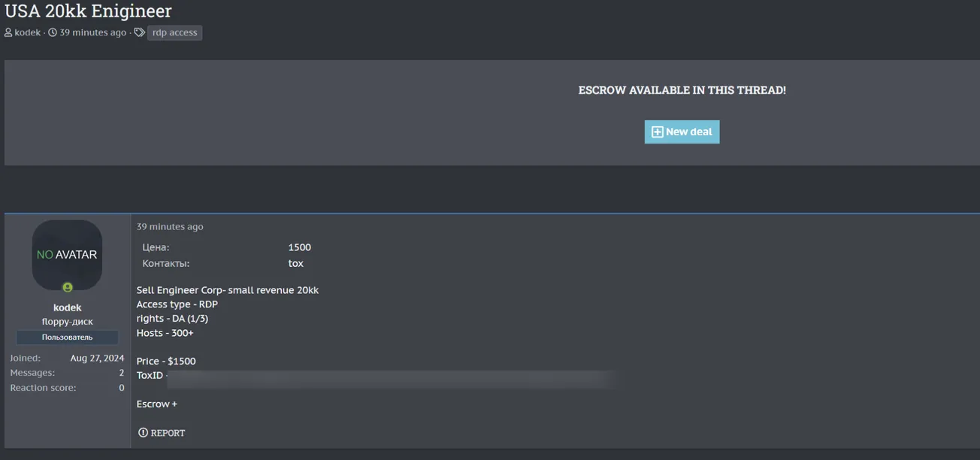This screenshot has width=980, height=460.
Task: Open the NO AVATAR profile picture
Action: [x=67, y=255]
